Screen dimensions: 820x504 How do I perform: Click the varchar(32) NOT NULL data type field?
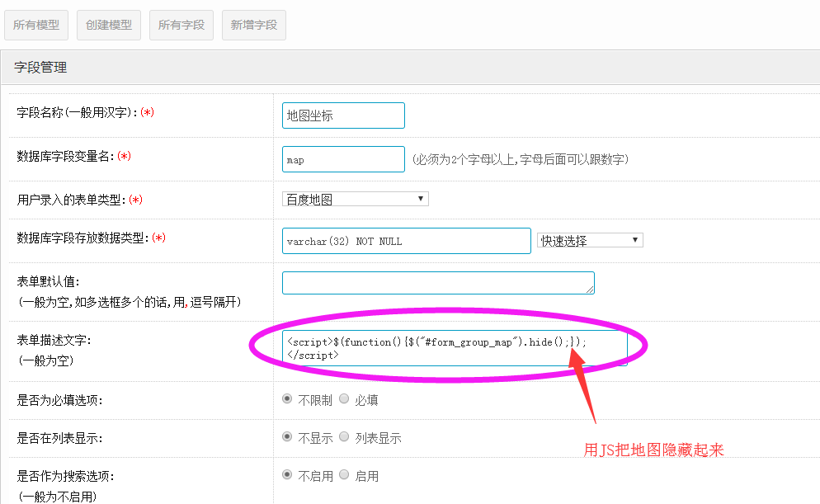pyautogui.click(x=406, y=241)
